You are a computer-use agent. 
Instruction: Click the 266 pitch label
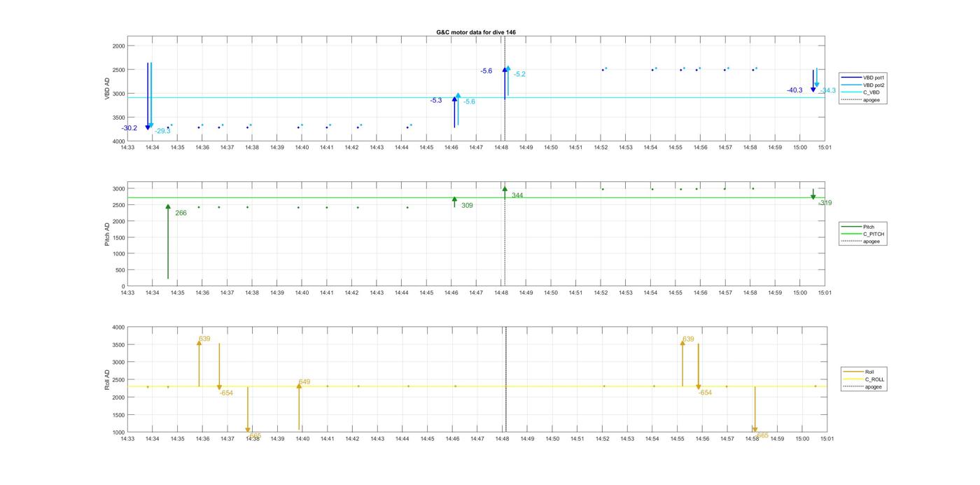point(181,213)
